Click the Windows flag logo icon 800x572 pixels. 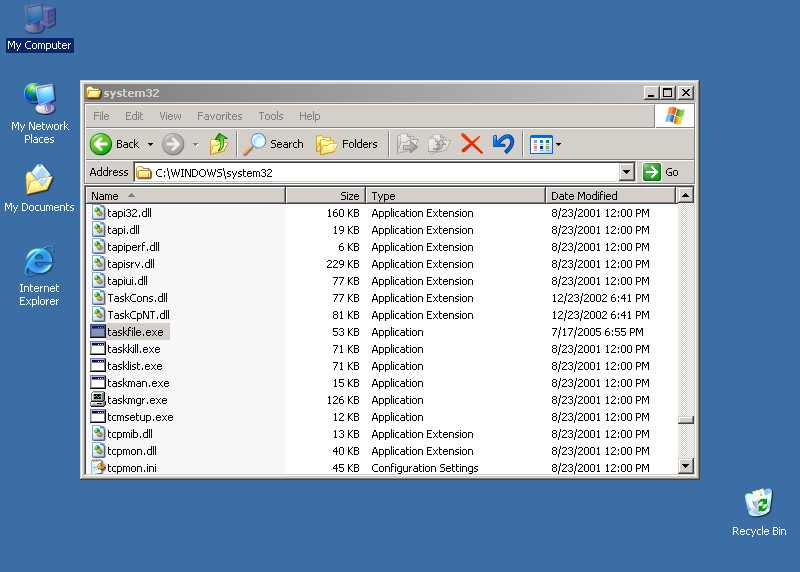(x=674, y=116)
